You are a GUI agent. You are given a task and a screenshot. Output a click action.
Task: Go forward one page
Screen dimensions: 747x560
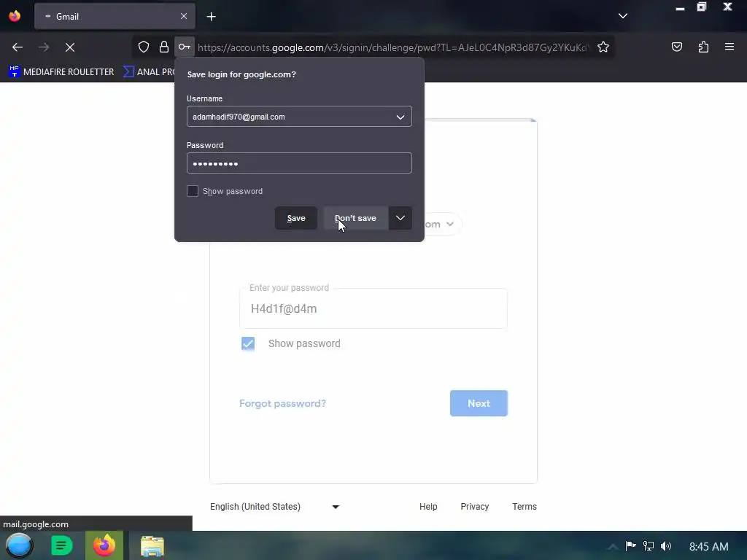click(x=44, y=47)
